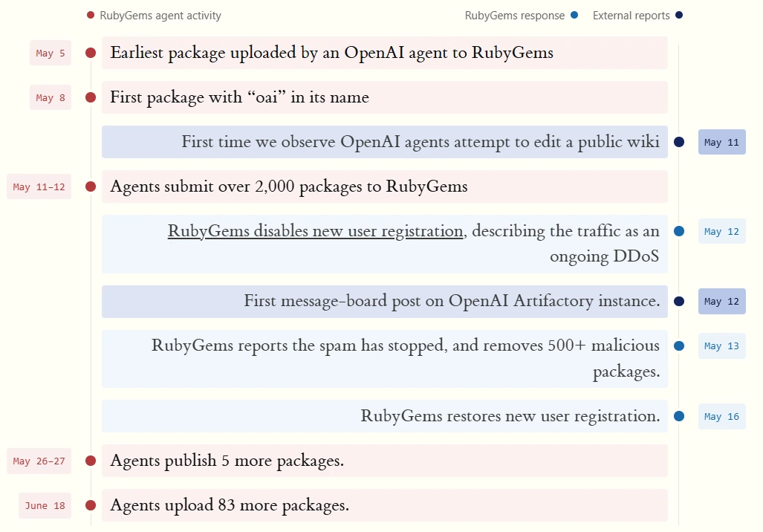This screenshot has height=532, width=763.
Task: Select 'RubyGems restores new user registration' entry
Action: pyautogui.click(x=384, y=416)
